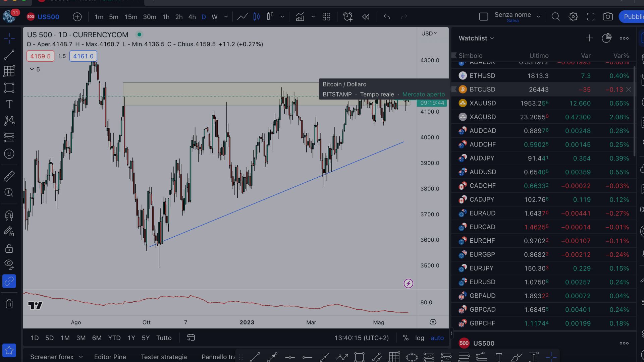Click the Pubblica button
644x362 pixels.
(x=632, y=17)
